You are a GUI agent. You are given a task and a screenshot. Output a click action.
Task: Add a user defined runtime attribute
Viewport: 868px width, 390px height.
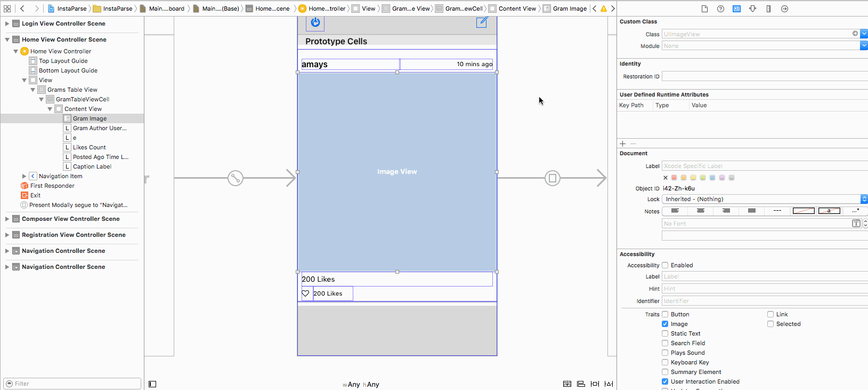[622, 144]
